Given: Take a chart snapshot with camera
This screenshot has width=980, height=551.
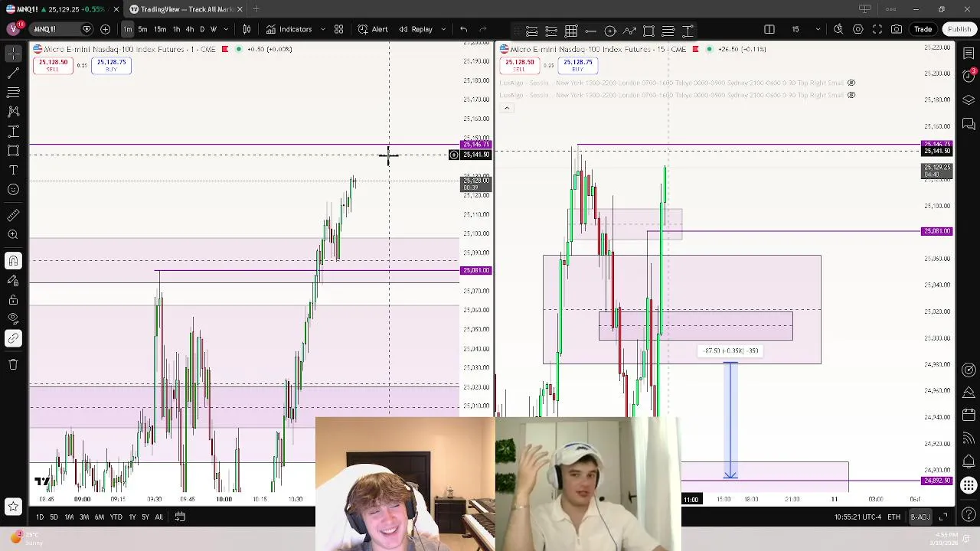Looking at the screenshot, I should (897, 29).
